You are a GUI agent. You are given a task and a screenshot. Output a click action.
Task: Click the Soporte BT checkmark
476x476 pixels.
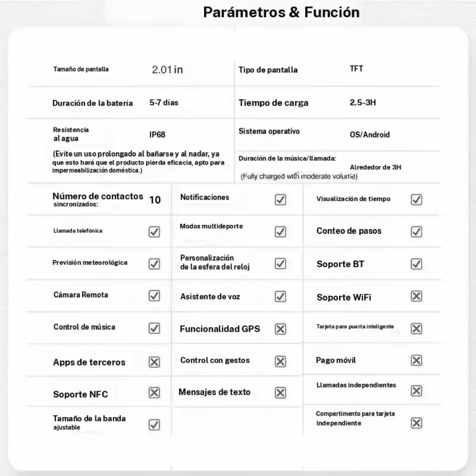coord(416,264)
